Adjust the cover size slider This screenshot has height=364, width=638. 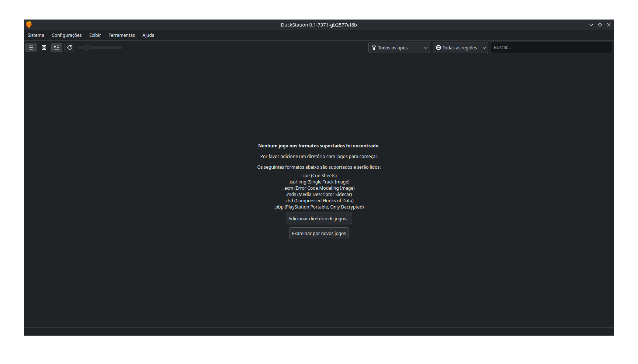click(87, 48)
